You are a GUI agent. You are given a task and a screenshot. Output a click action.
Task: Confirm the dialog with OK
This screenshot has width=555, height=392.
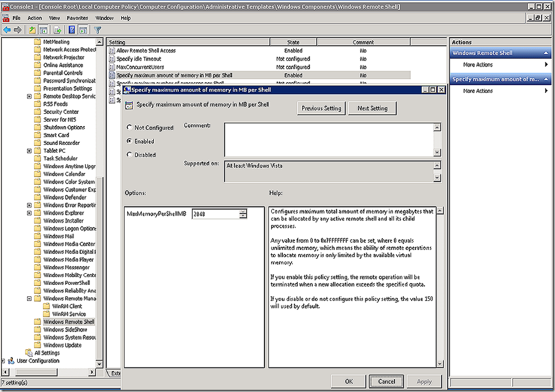pyautogui.click(x=349, y=381)
